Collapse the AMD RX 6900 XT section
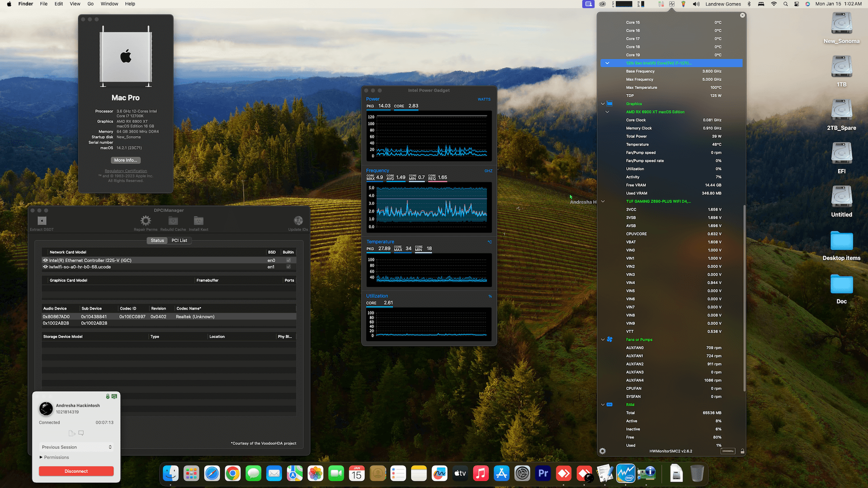This screenshot has width=868, height=488. click(608, 112)
